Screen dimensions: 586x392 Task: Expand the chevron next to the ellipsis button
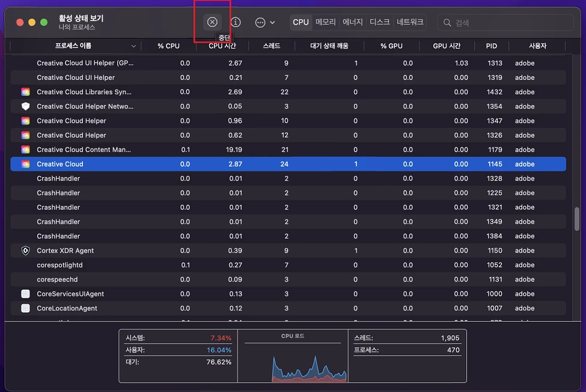coord(272,22)
